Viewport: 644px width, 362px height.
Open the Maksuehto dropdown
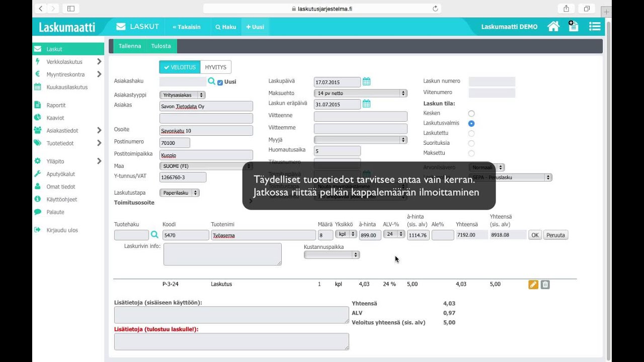pyautogui.click(x=360, y=93)
